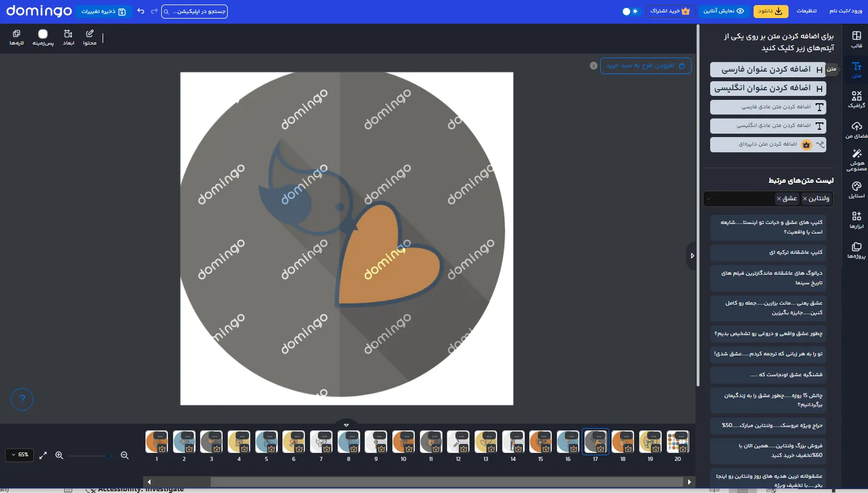Open the options menu on page 10 thumbnail

tap(408, 437)
